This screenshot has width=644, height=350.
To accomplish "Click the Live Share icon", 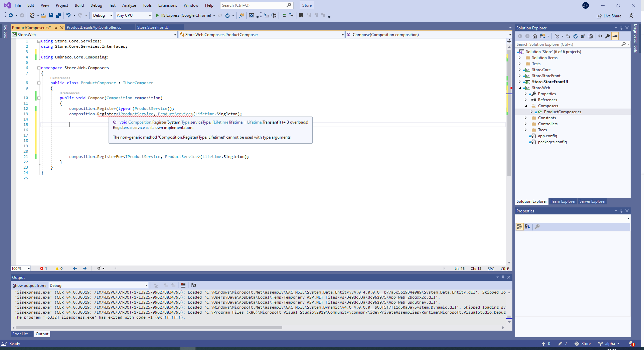I will (x=599, y=16).
